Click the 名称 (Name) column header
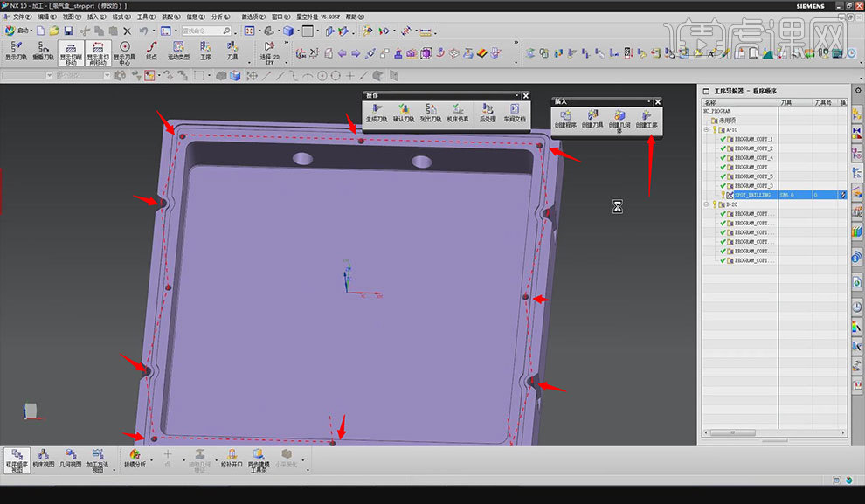Screen dimensions: 865x504 740,102
